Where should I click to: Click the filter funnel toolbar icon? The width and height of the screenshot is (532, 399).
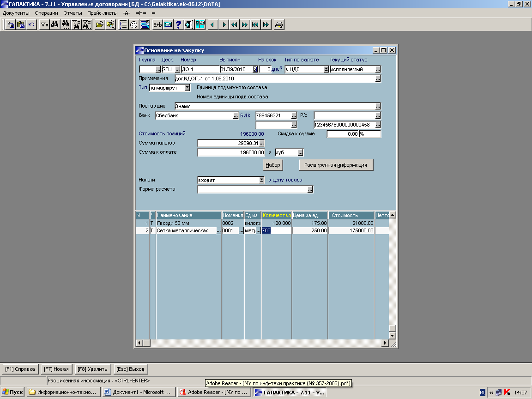pos(44,25)
